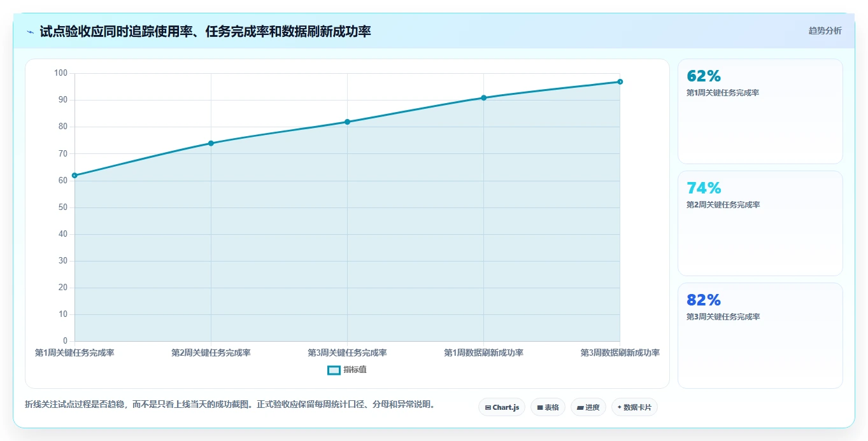Click the 第1周数据刷新成功率 axis label
Screen dimensions: 868x441
[x=483, y=353]
